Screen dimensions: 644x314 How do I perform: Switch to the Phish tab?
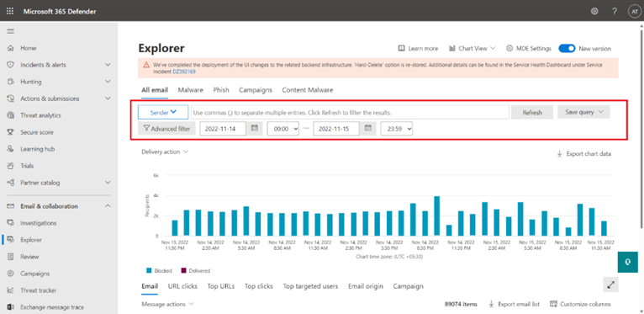pos(221,90)
